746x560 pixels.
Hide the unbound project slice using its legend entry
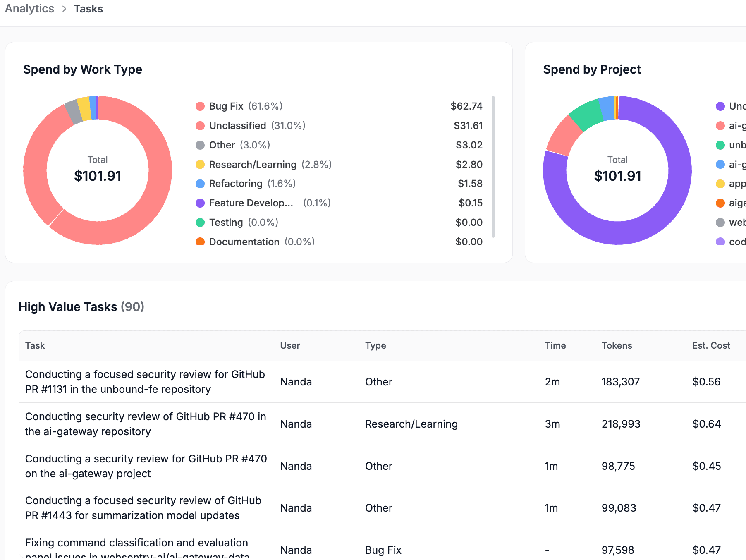(x=721, y=145)
